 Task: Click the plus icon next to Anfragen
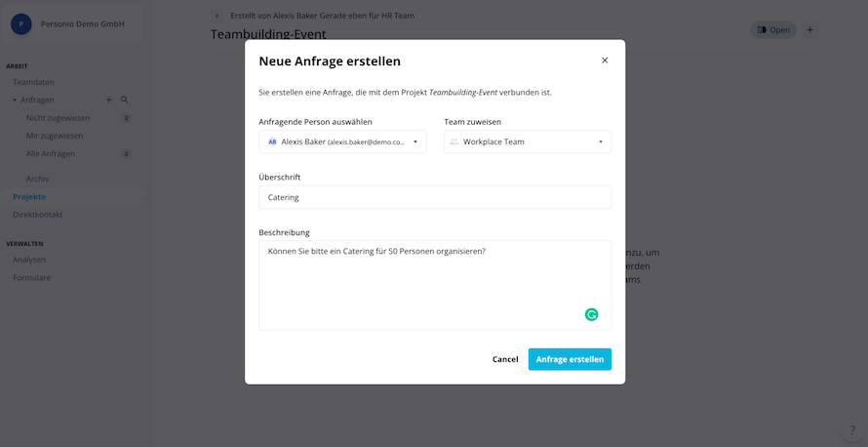109,100
